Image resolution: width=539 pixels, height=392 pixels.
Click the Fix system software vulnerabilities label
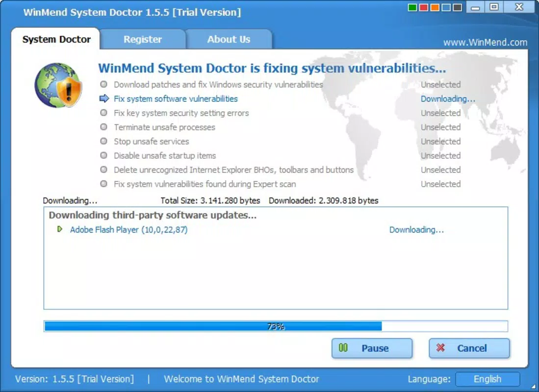click(x=176, y=98)
